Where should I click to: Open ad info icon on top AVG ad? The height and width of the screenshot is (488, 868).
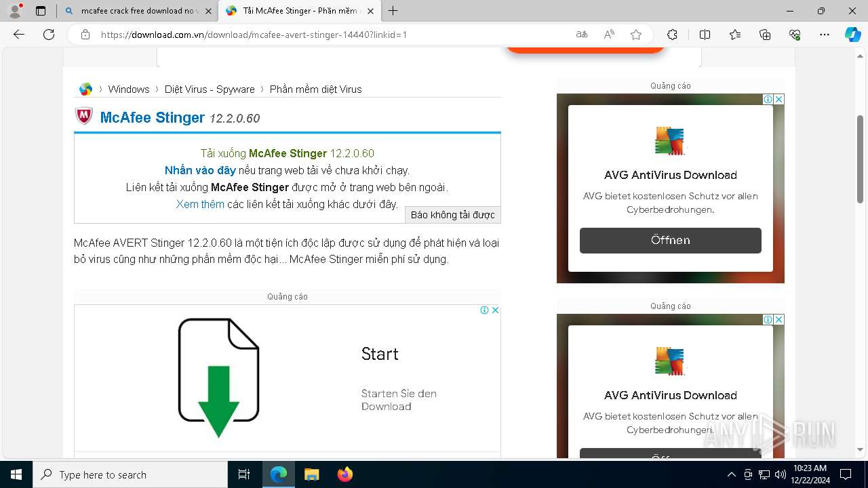[x=768, y=99]
